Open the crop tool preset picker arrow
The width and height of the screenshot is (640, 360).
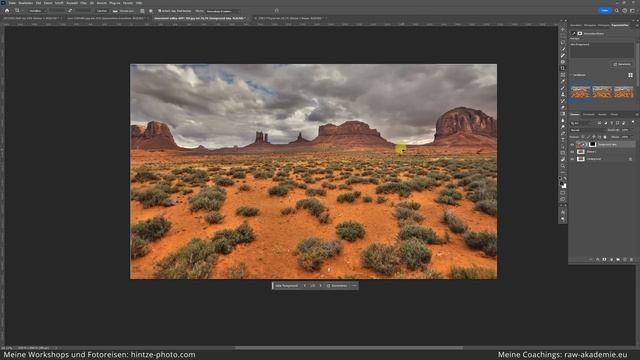tap(22, 11)
